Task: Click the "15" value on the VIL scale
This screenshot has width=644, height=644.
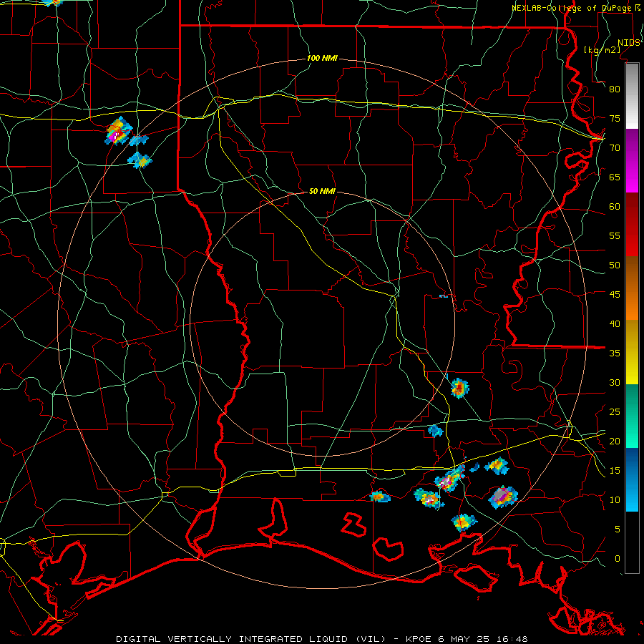Action: pyautogui.click(x=615, y=471)
